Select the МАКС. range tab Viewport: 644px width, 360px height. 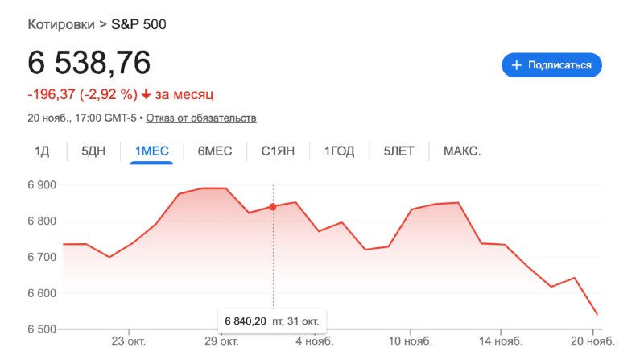[x=462, y=151]
